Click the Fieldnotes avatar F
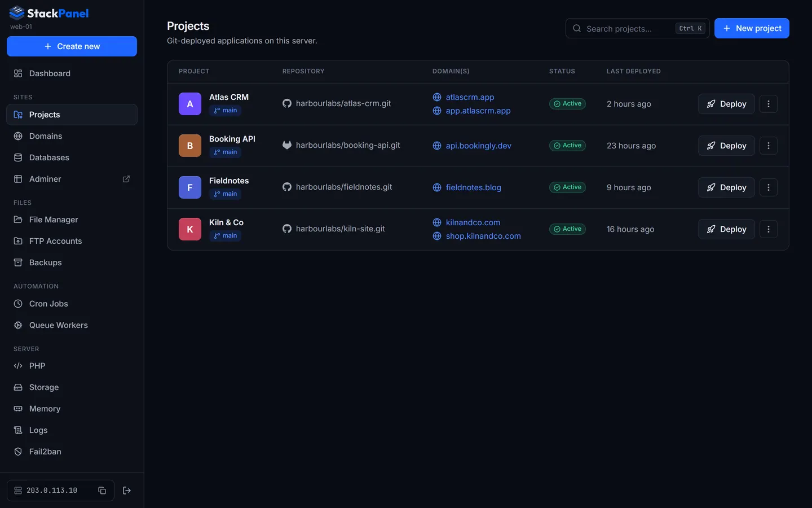This screenshot has height=508, width=812. [x=190, y=187]
